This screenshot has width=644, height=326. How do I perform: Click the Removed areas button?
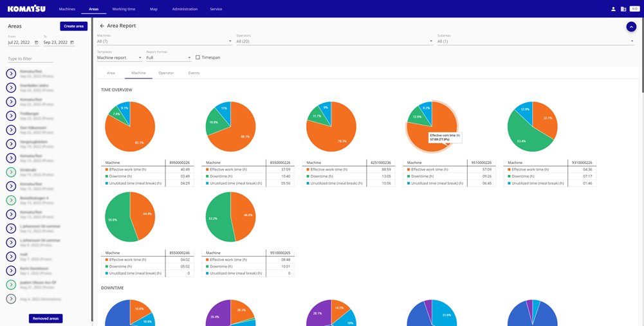[46, 318]
